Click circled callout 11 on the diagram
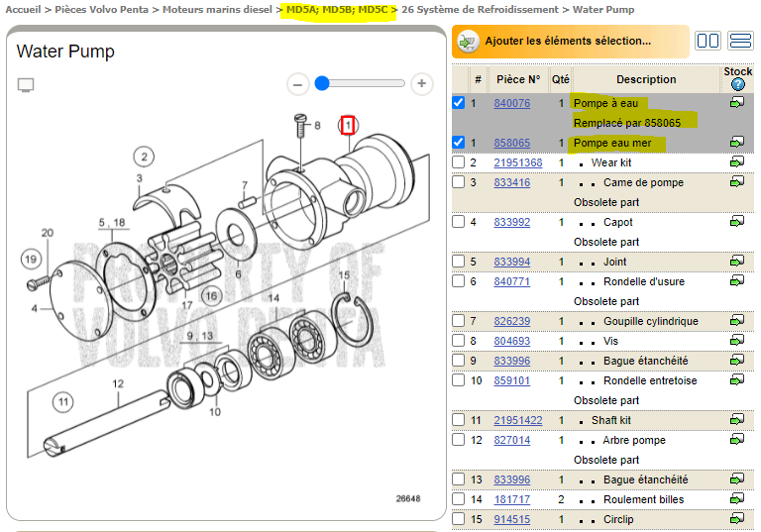Screen dimensions: 761x532 tap(63, 402)
